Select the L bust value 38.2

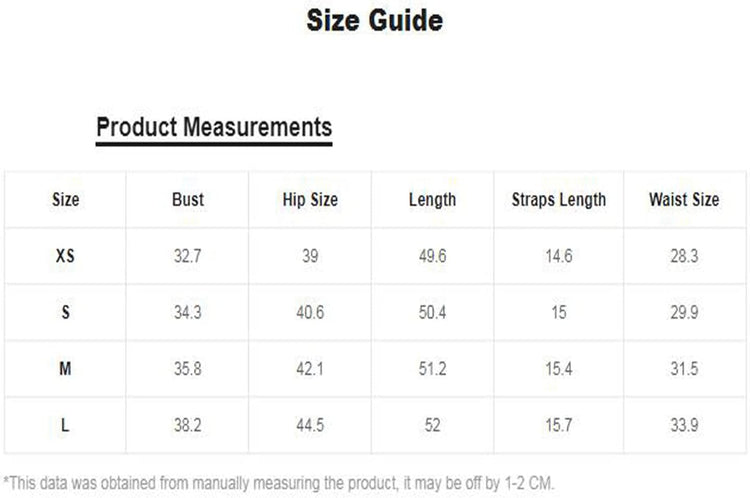click(187, 426)
